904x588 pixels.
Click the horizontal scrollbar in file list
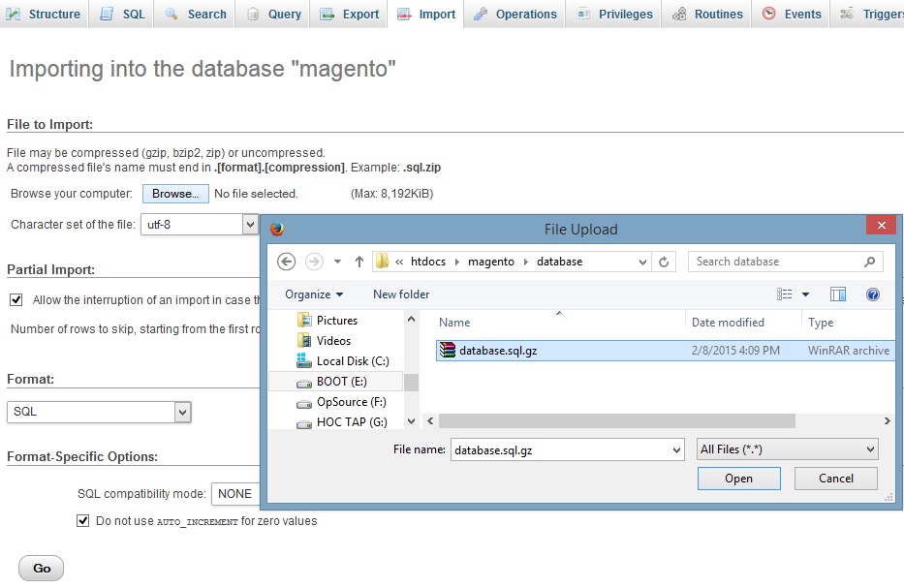617,421
